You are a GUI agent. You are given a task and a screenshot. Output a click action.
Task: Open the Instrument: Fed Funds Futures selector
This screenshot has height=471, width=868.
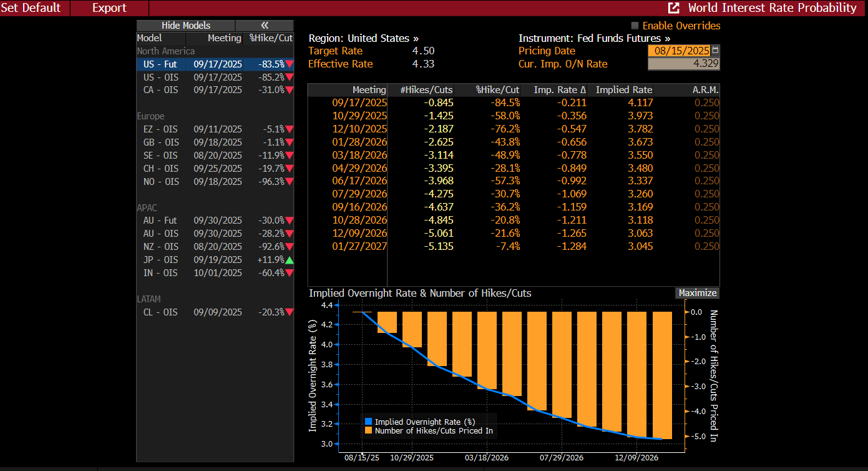click(x=594, y=38)
